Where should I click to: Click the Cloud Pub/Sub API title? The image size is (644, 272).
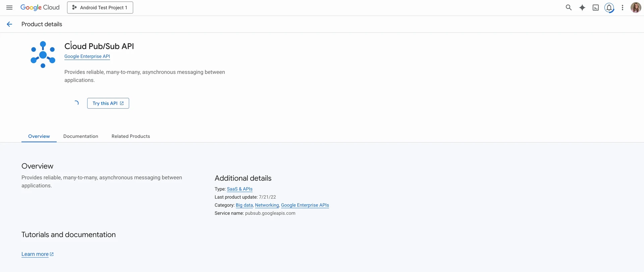pos(99,46)
